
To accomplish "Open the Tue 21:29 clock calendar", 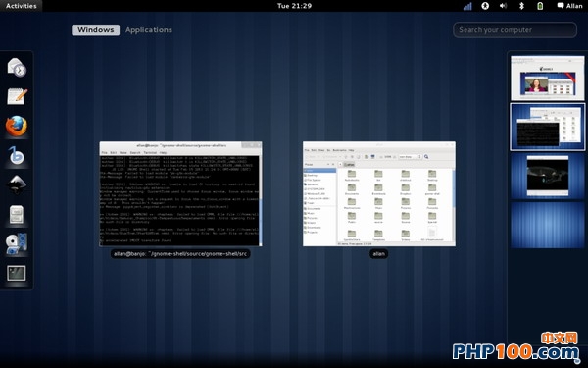I will (294, 6).
